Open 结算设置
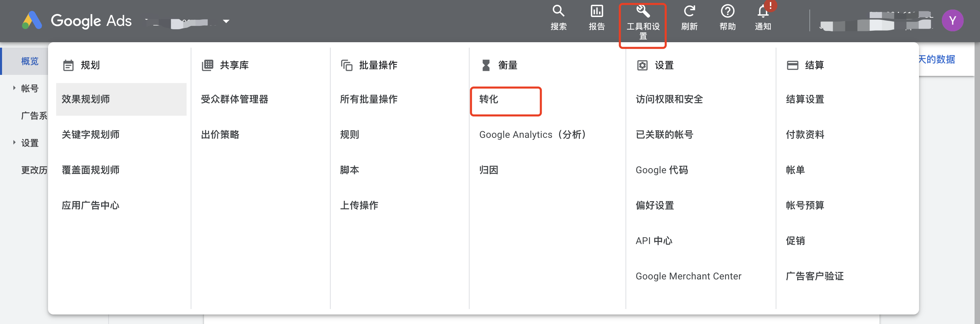This screenshot has width=980, height=324. point(805,99)
